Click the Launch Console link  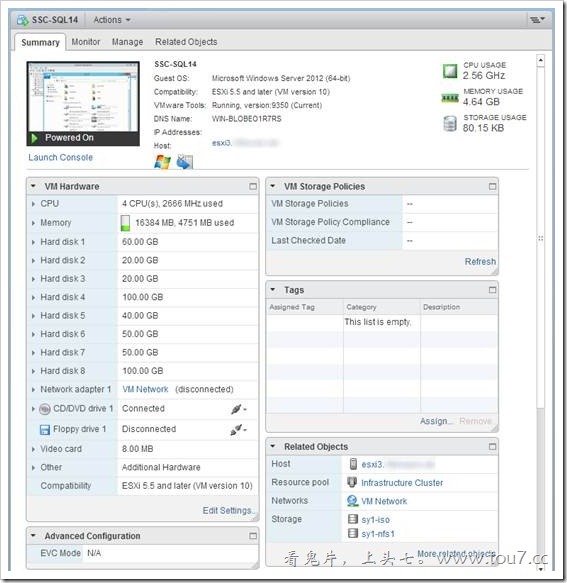pos(61,157)
